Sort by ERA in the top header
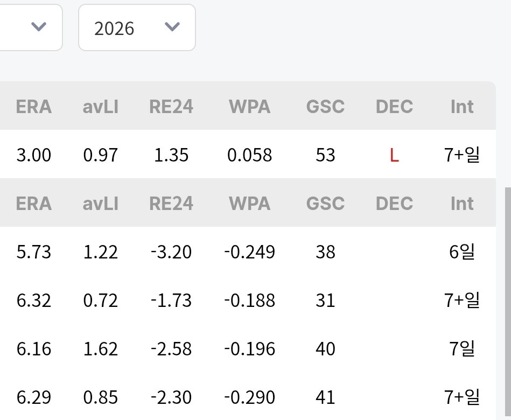 click(34, 107)
